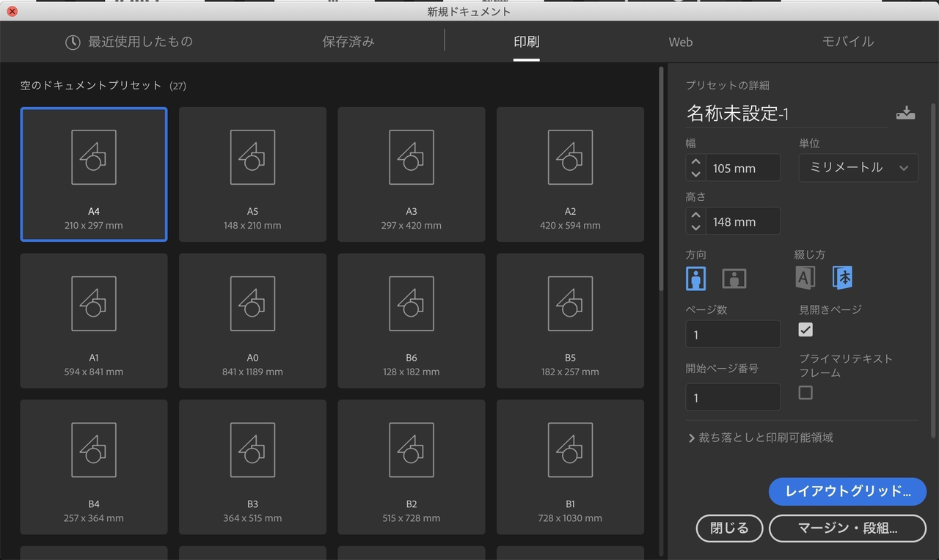Select the A2 document preset
The width and height of the screenshot is (939, 560).
pos(570,174)
